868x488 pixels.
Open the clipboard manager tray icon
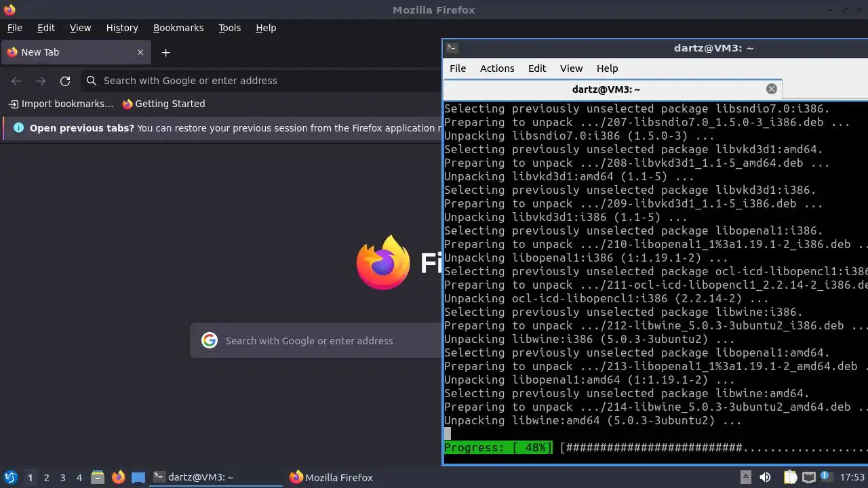(790, 477)
